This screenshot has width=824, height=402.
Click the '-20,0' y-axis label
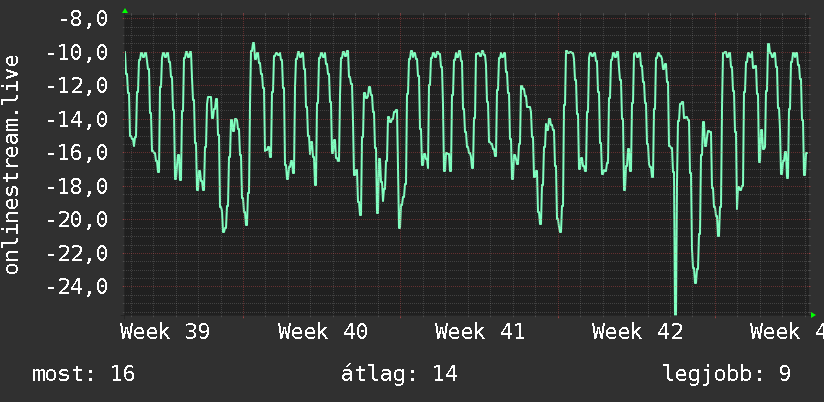click(77, 220)
